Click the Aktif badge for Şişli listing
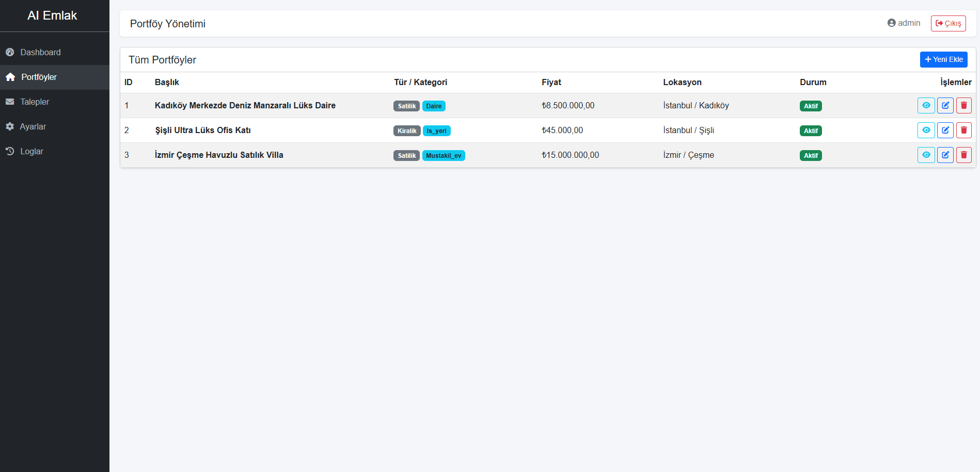This screenshot has height=472, width=980. pos(811,131)
